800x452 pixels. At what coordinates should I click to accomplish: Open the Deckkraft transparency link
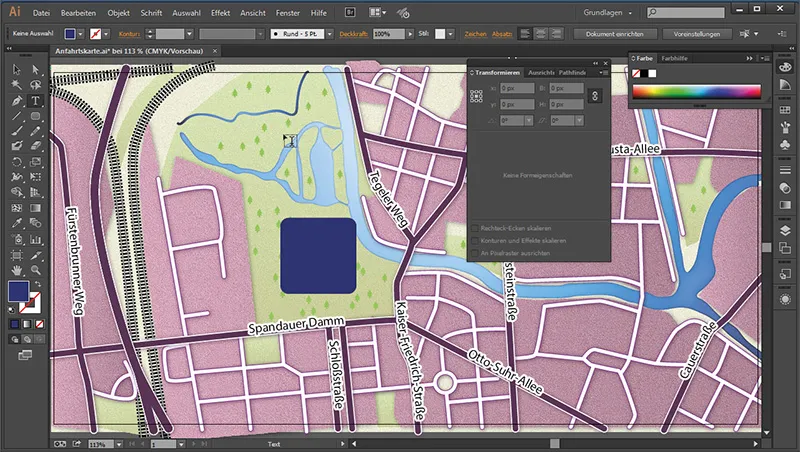coord(353,34)
